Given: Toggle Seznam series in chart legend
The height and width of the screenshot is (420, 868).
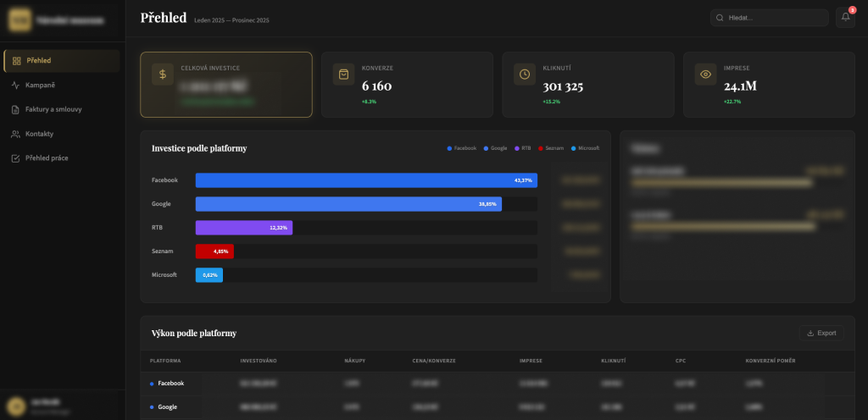Looking at the screenshot, I should (x=554, y=148).
